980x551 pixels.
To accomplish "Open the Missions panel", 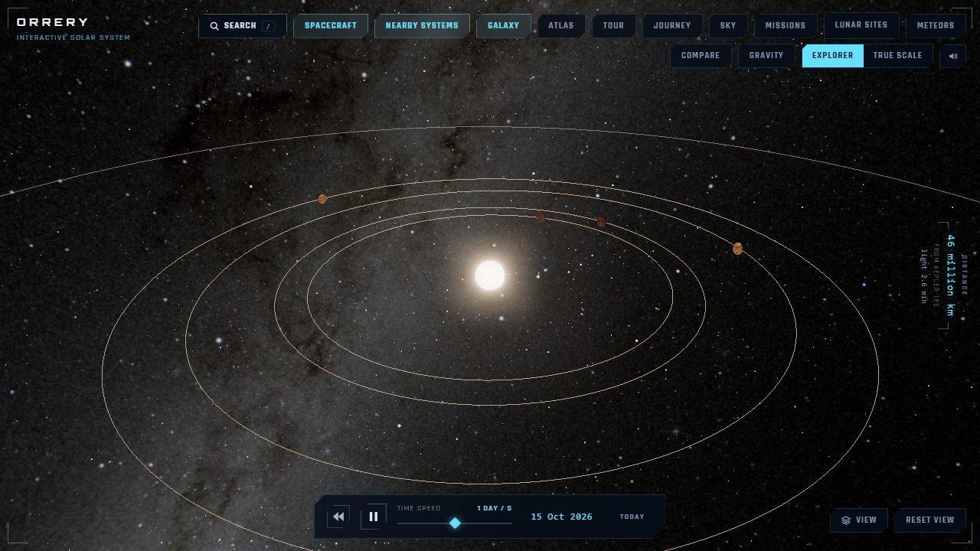I will tap(786, 26).
